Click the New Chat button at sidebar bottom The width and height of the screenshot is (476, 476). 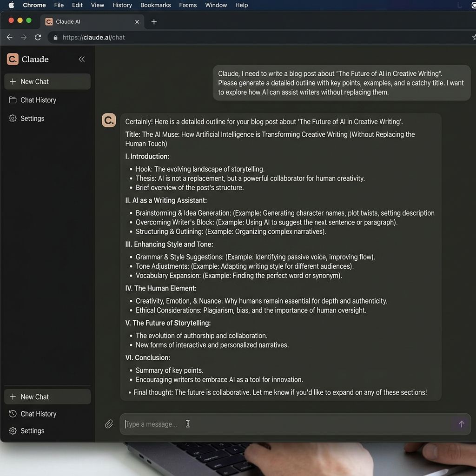(47, 397)
